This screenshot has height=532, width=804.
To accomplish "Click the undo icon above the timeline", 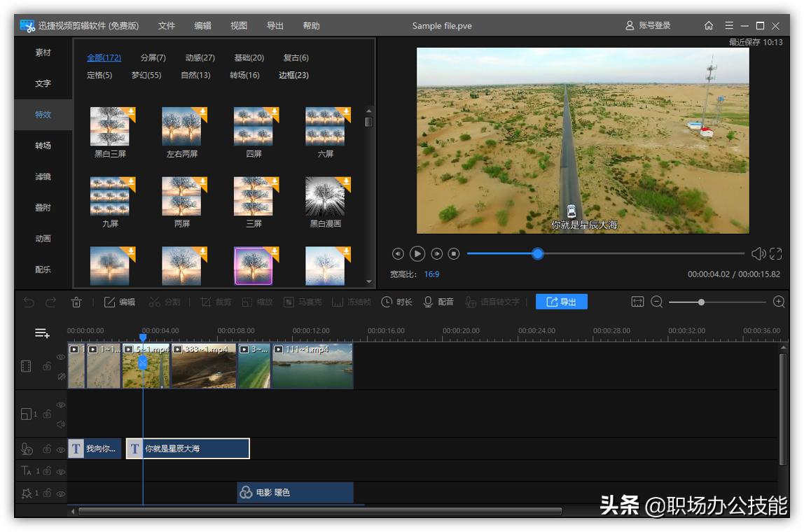I will click(26, 302).
